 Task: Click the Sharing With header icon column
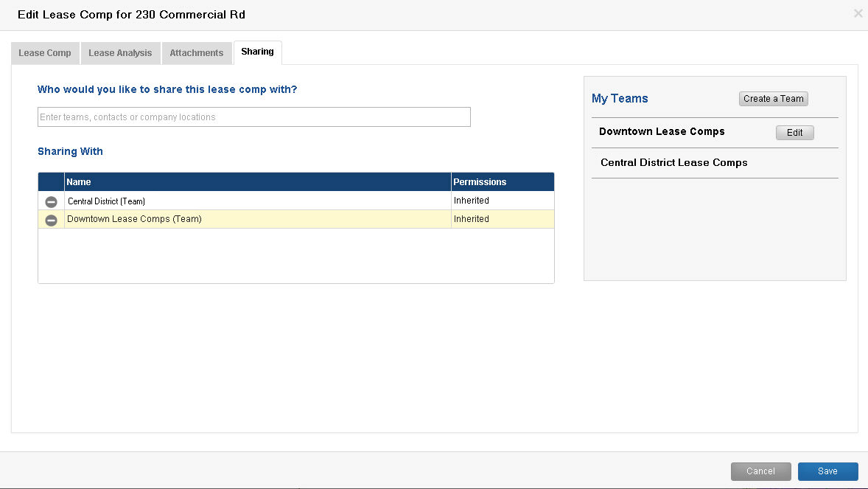point(50,181)
